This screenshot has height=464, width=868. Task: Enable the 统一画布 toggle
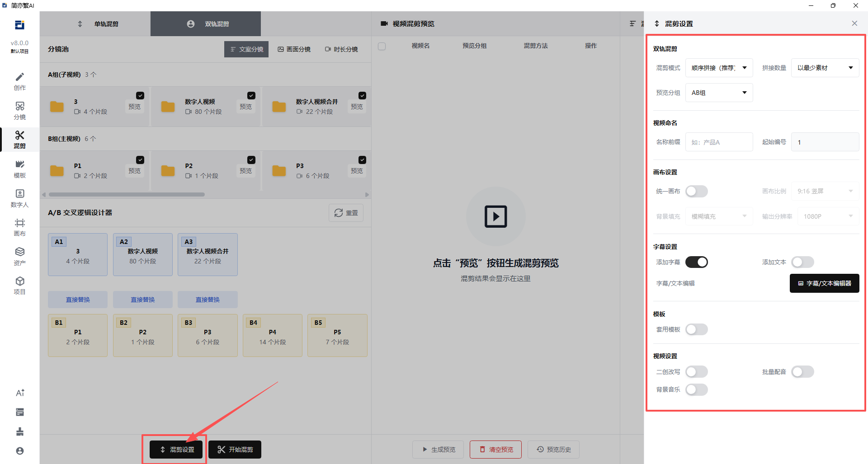click(697, 191)
